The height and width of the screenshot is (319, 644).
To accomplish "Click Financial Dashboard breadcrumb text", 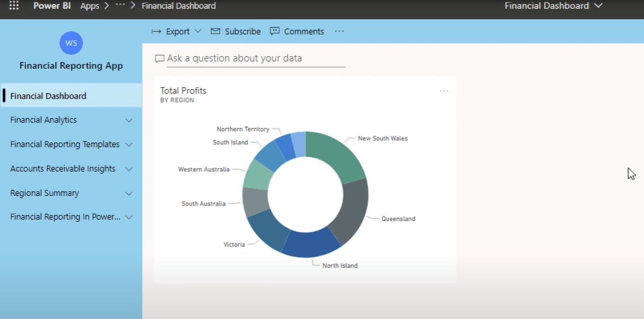I will (x=178, y=6).
